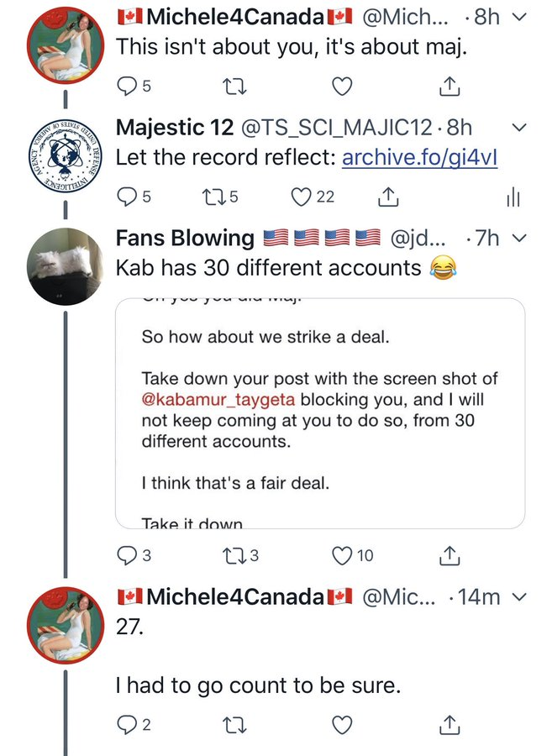Like Michele4Canada's "27." tweet
This screenshot has height=756, width=552.
(x=341, y=724)
